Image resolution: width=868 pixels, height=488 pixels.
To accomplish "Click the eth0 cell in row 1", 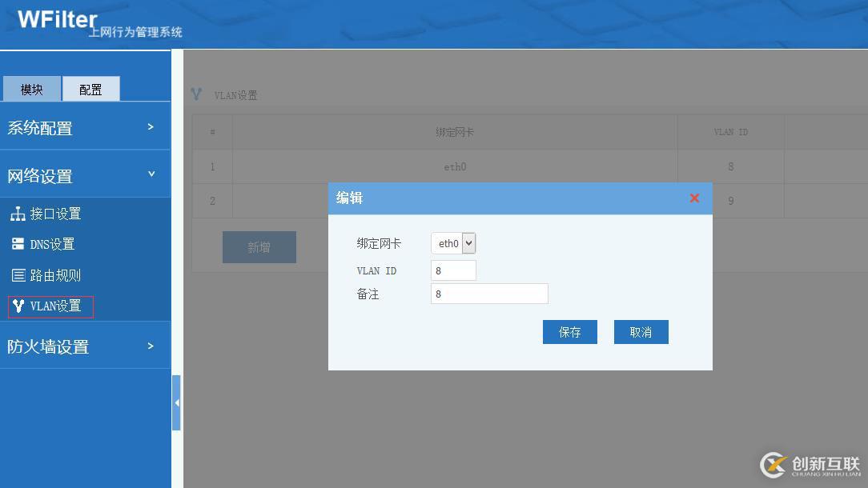I will point(455,166).
